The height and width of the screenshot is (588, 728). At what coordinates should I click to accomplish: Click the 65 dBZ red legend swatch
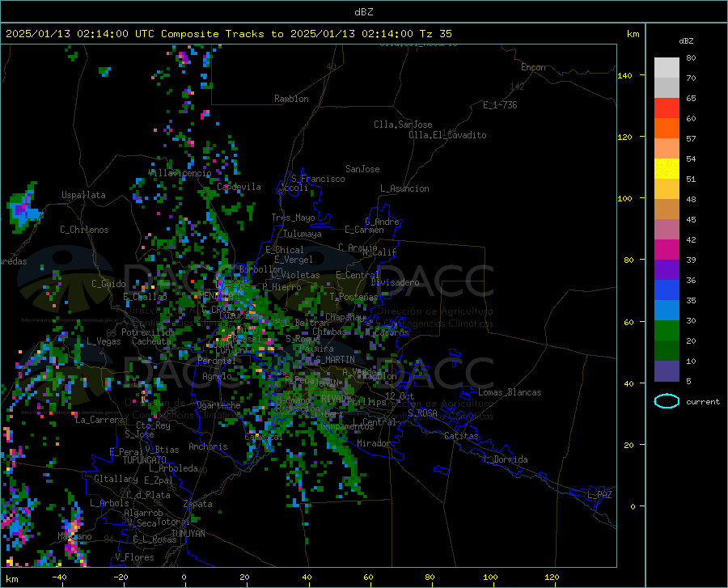(667, 108)
